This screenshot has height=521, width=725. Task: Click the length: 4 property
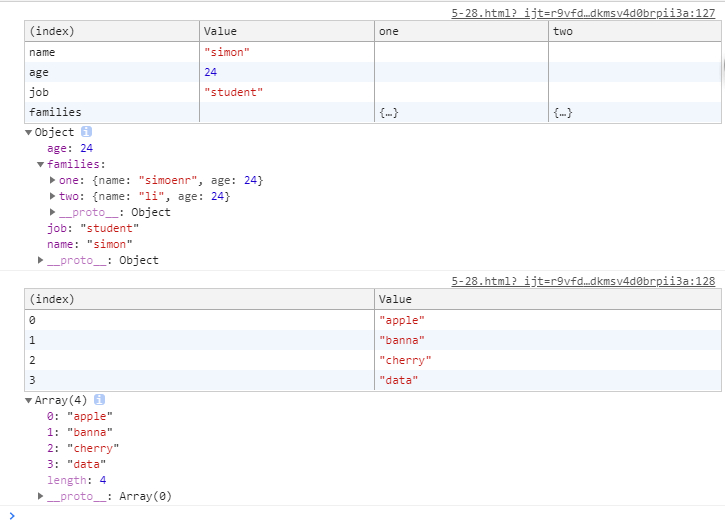(77, 480)
